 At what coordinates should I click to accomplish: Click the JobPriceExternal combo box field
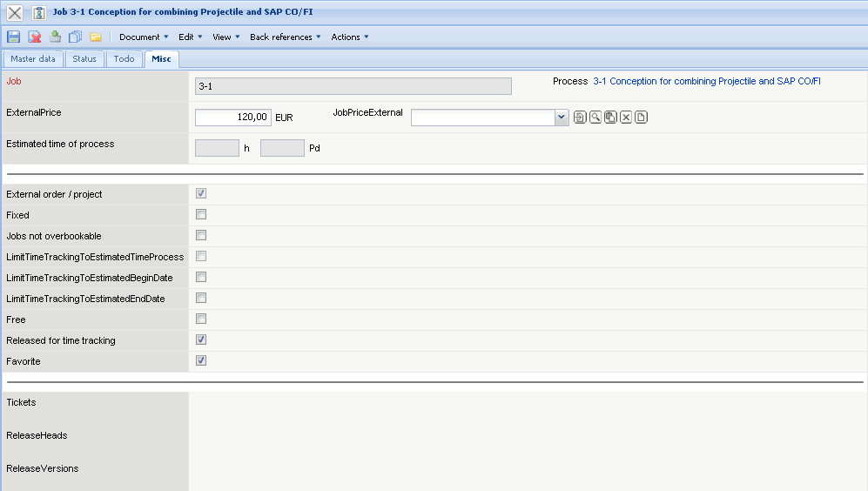pos(483,118)
